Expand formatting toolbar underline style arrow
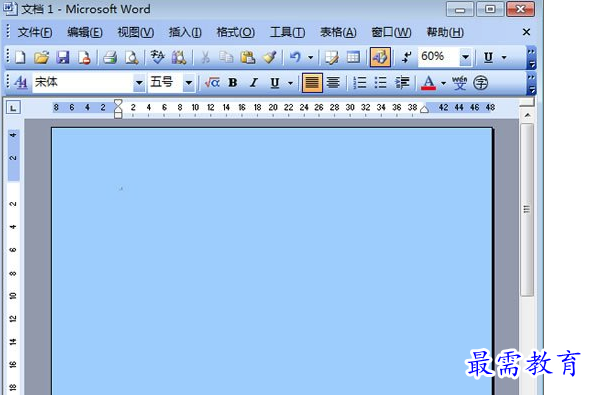The width and height of the screenshot is (589, 395). [290, 82]
